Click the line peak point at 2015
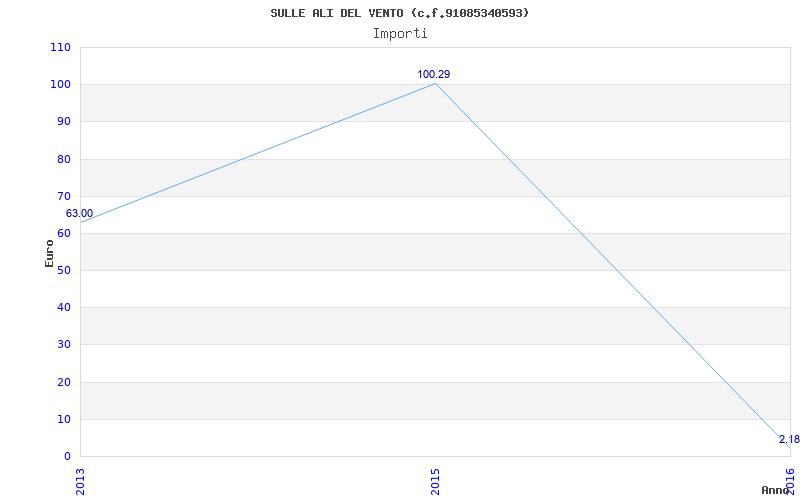Screen dimensions: 800x500 pyautogui.click(x=435, y=83)
